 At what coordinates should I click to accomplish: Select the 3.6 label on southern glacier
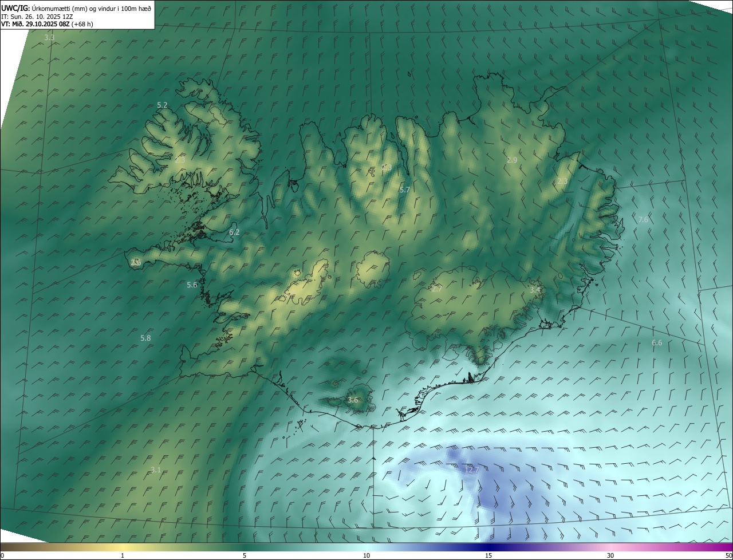[353, 400]
